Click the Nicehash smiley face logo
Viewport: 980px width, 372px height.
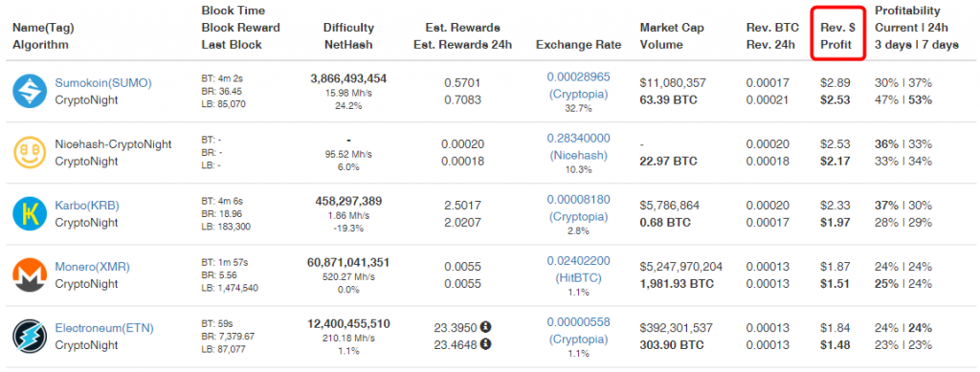pos(30,152)
